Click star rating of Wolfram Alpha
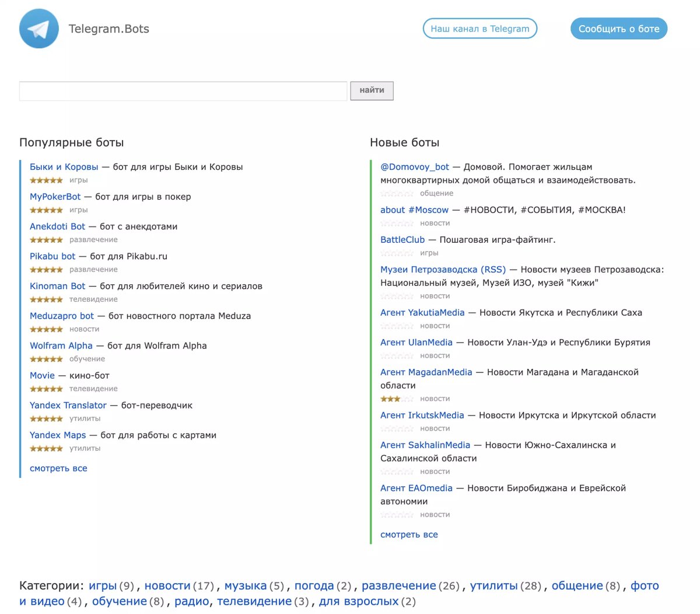Viewport: 700px width, 614px height. coord(46,359)
